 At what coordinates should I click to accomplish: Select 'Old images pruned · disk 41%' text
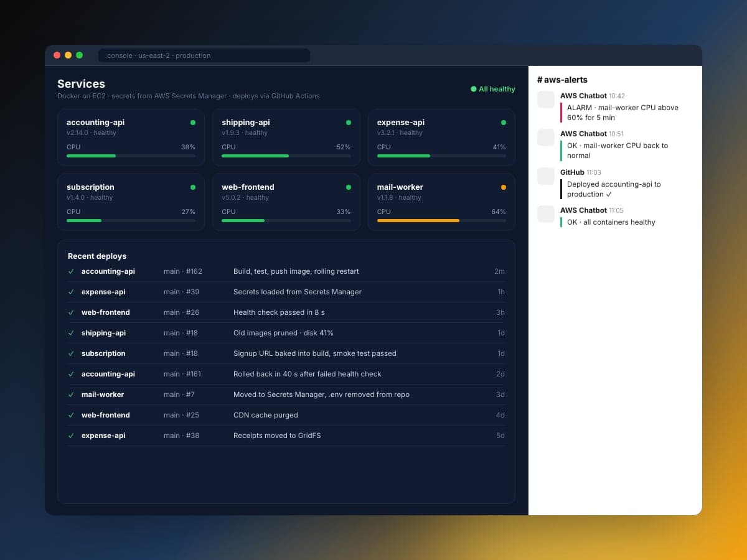pos(283,333)
